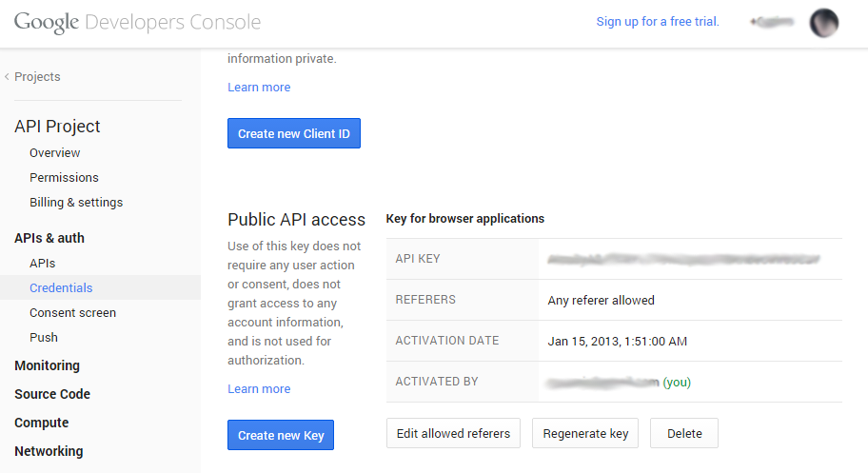Screen dimensions: 868x473
Task: Expand the Source Code section
Action: 52,395
